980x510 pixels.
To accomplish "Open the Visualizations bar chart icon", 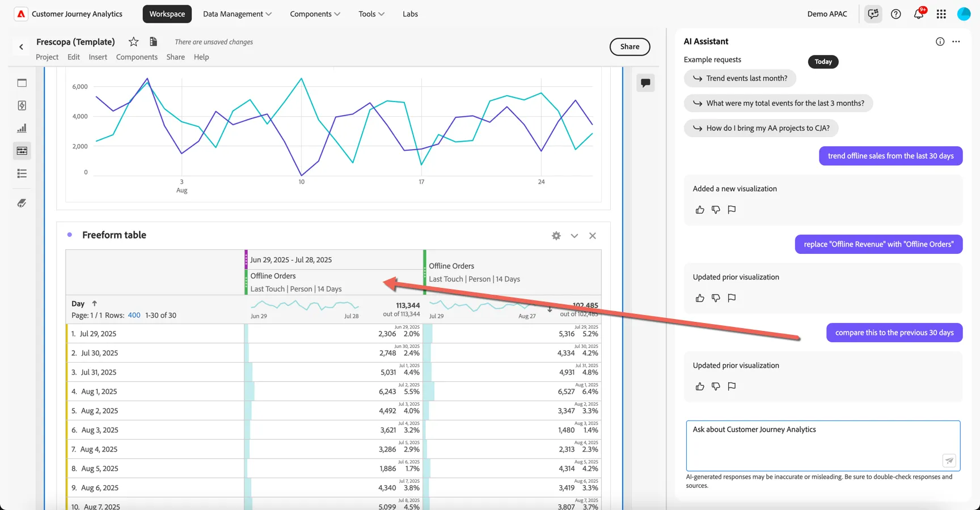I will click(22, 128).
